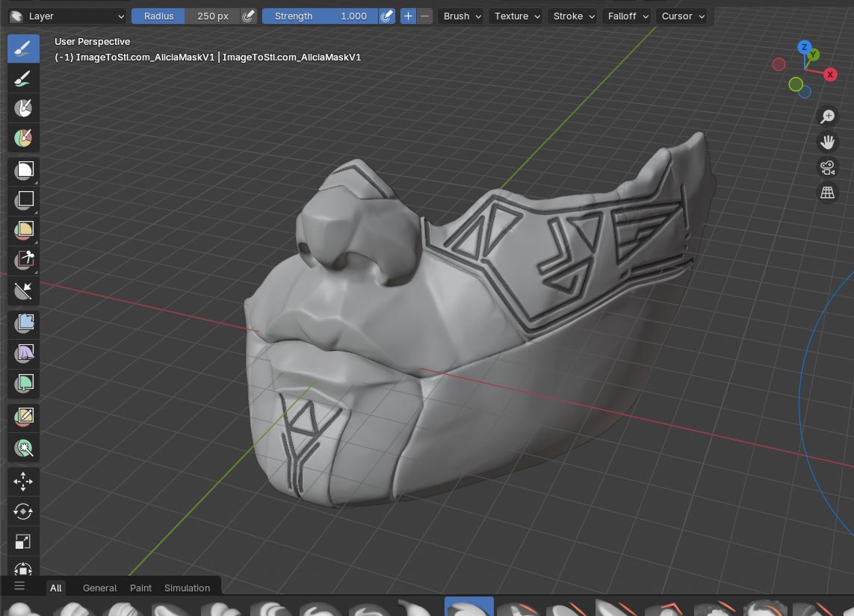Image resolution: width=854 pixels, height=616 pixels.
Task: Toggle pen pressure for Radius
Action: [249, 16]
